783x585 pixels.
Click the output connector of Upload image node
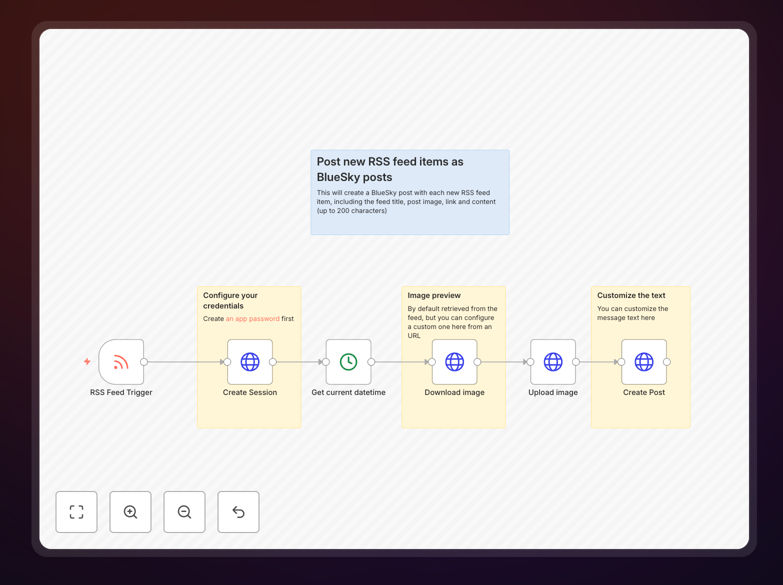click(576, 362)
